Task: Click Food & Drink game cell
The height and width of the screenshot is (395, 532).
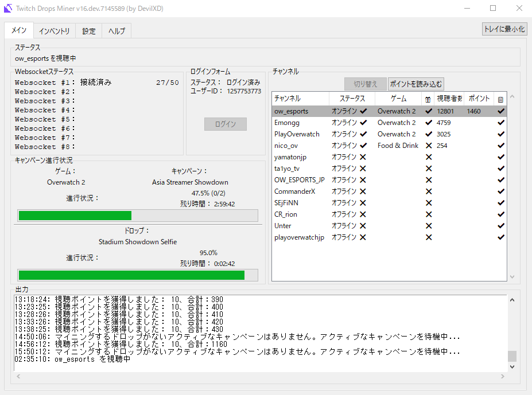Action: 398,146
